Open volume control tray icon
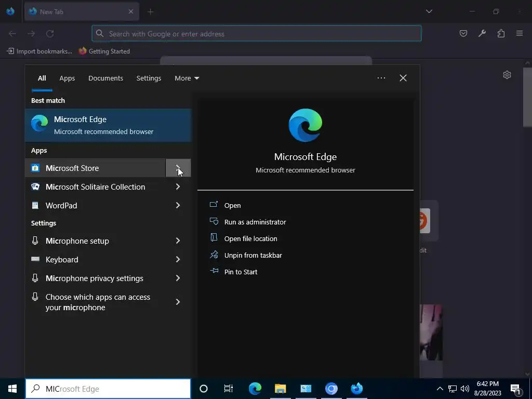The width and height of the screenshot is (532, 399). point(465,389)
